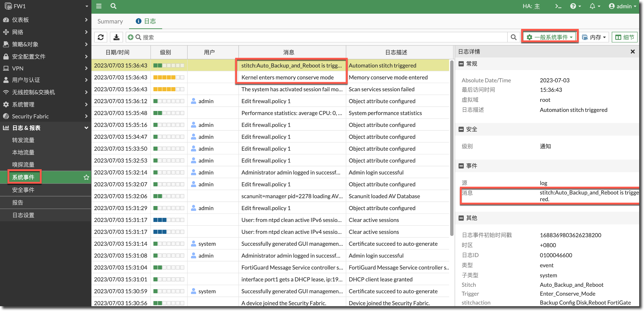The height and width of the screenshot is (311, 644).
Task: Favorite 系统事件 with the star icon
Action: [86, 177]
